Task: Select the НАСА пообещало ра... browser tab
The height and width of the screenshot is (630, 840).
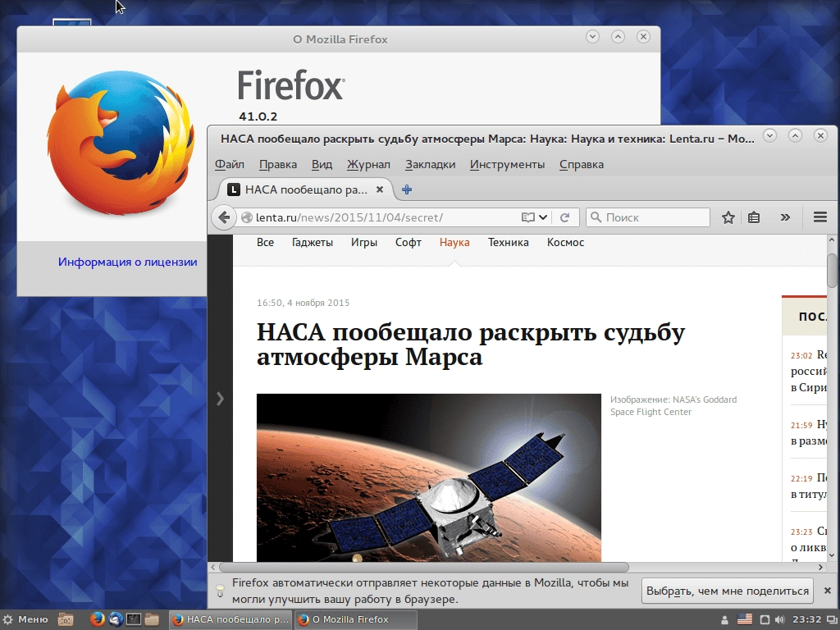Action: (306, 189)
